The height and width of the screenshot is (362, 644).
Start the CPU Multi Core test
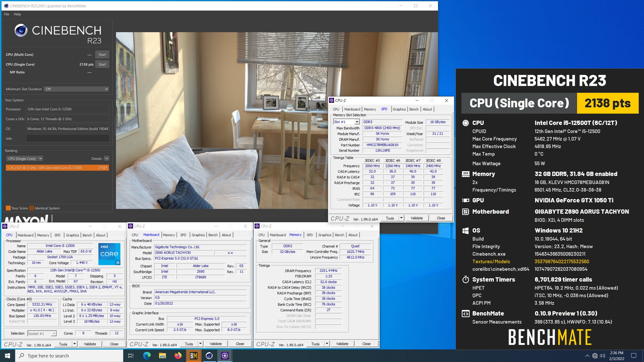(x=102, y=55)
